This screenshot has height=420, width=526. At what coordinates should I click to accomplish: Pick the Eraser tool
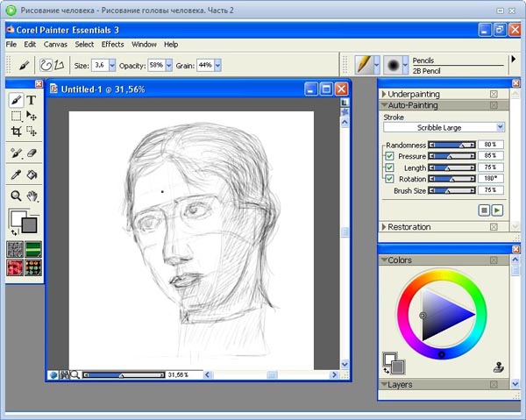[x=32, y=153]
